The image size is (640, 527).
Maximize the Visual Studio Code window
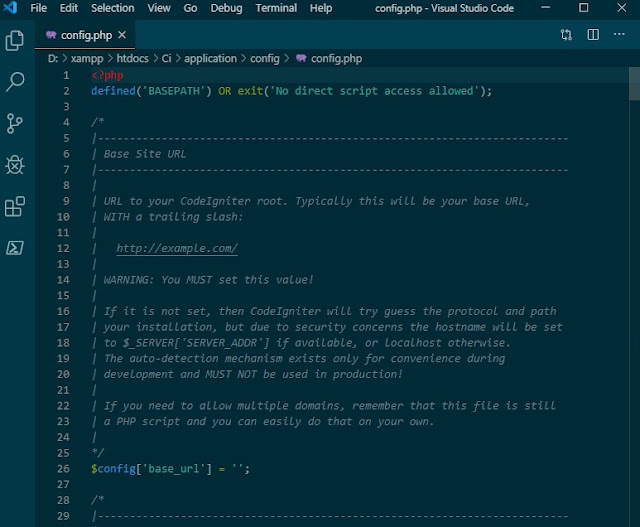tap(584, 8)
